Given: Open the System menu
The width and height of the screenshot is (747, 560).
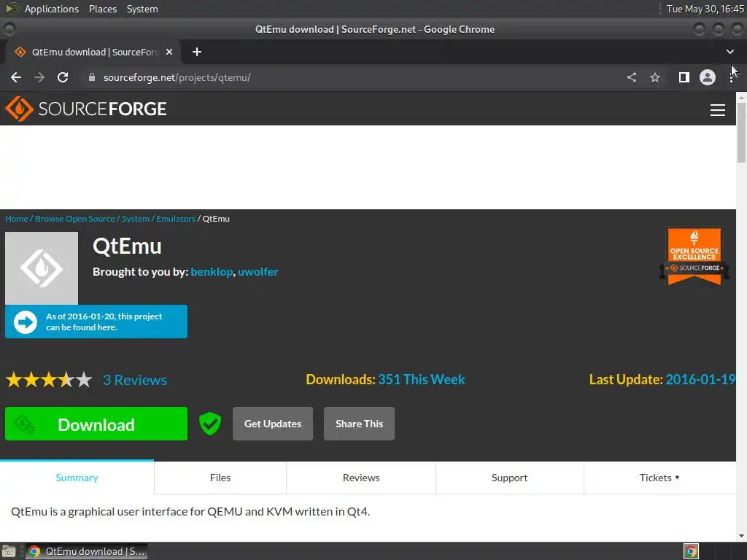Looking at the screenshot, I should [142, 9].
